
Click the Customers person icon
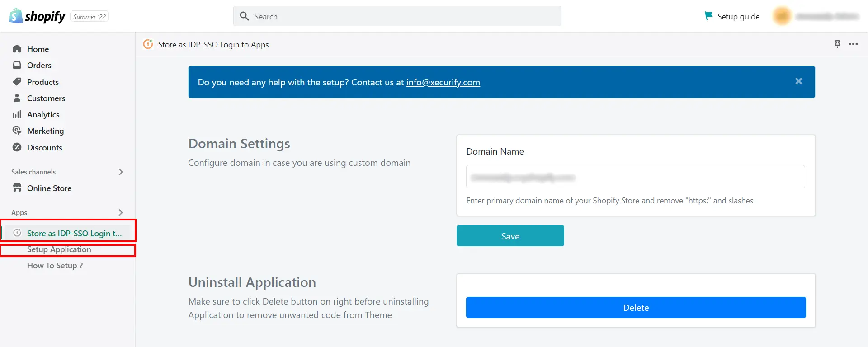click(x=17, y=98)
